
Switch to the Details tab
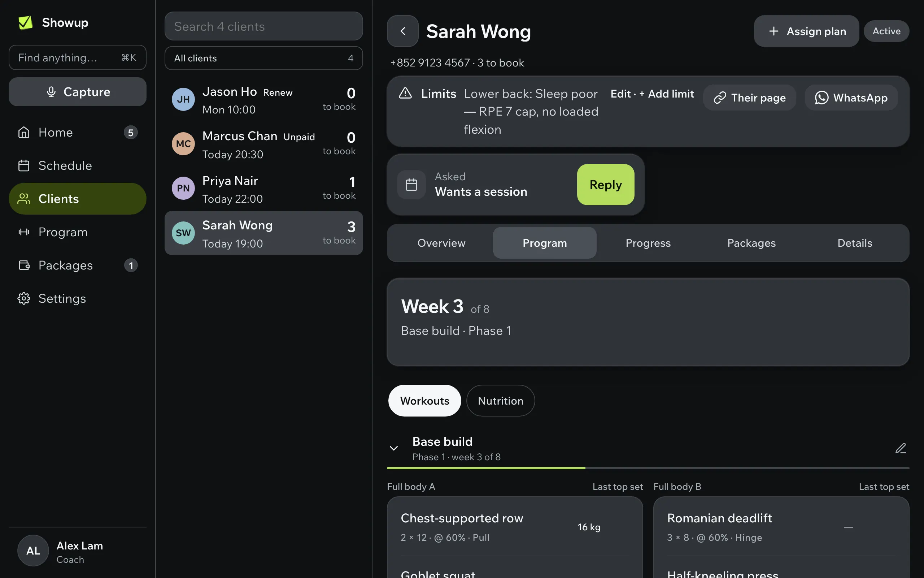tap(854, 243)
